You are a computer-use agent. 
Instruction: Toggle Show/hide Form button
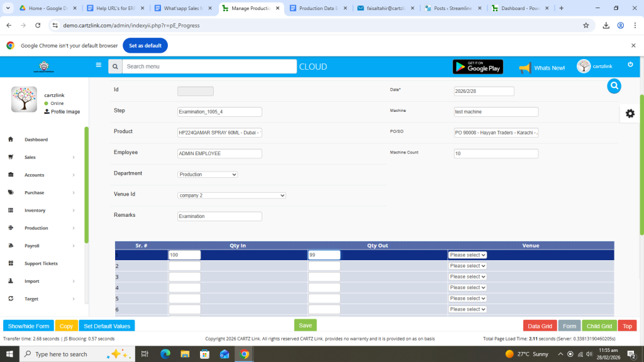point(28,326)
